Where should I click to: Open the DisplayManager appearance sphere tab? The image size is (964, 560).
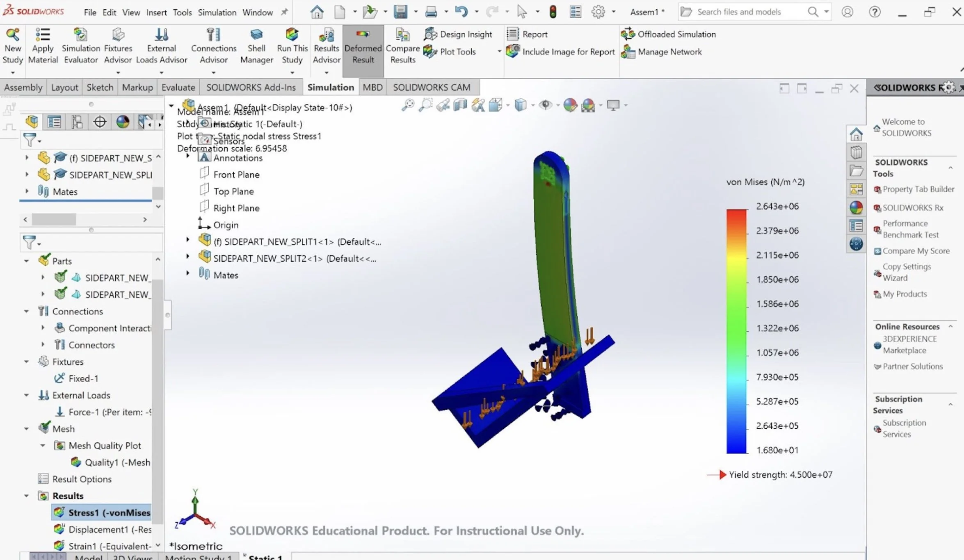pyautogui.click(x=123, y=122)
